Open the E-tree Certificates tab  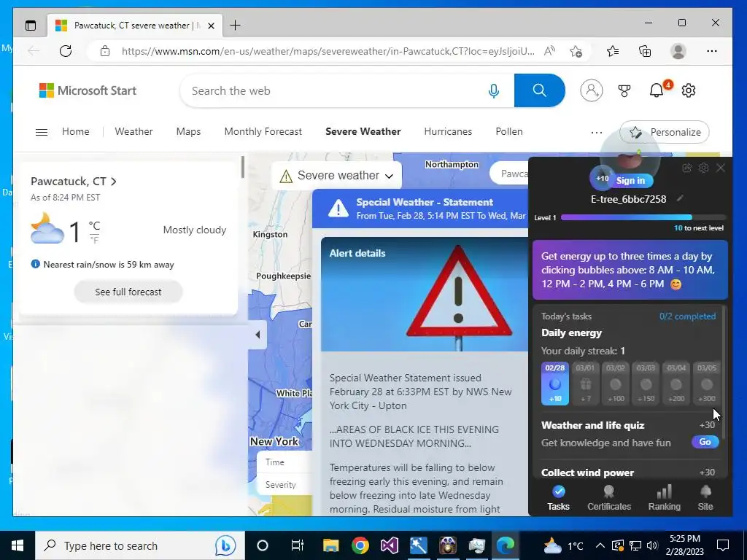[x=609, y=498]
